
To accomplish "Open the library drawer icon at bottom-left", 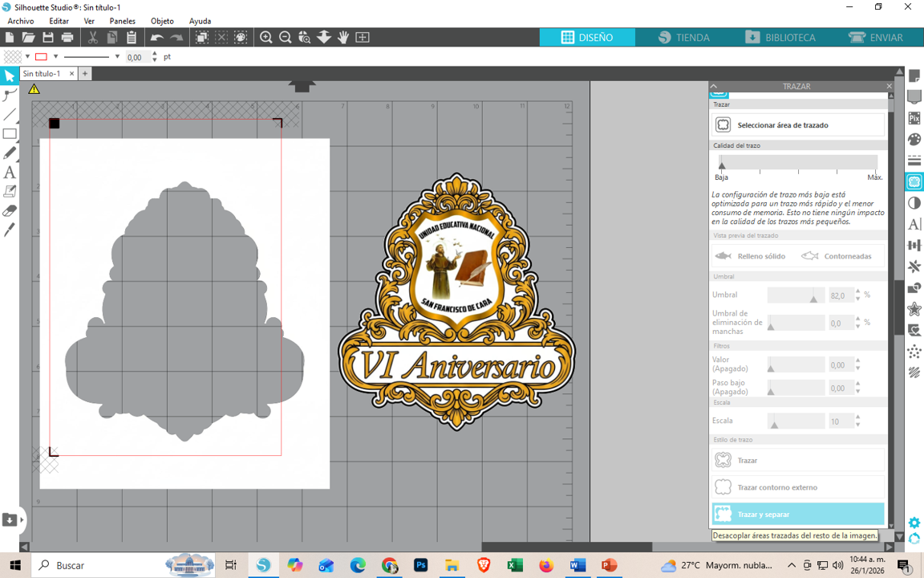I will [10, 519].
